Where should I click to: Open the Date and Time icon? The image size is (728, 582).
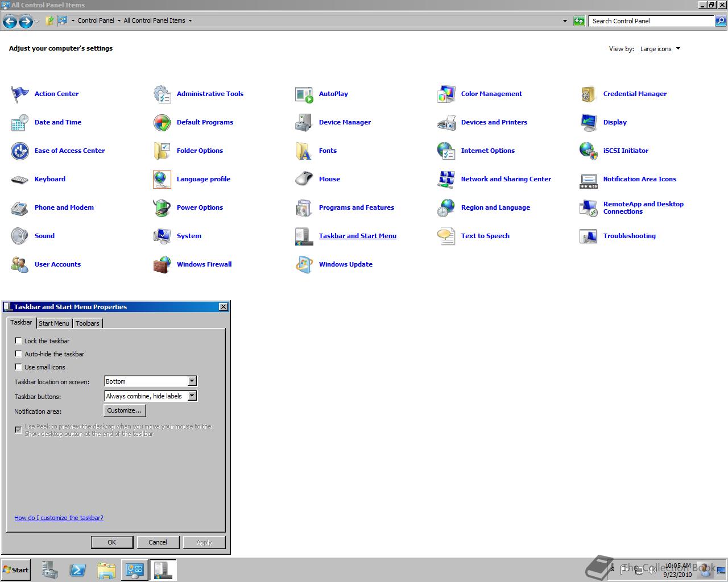point(20,122)
